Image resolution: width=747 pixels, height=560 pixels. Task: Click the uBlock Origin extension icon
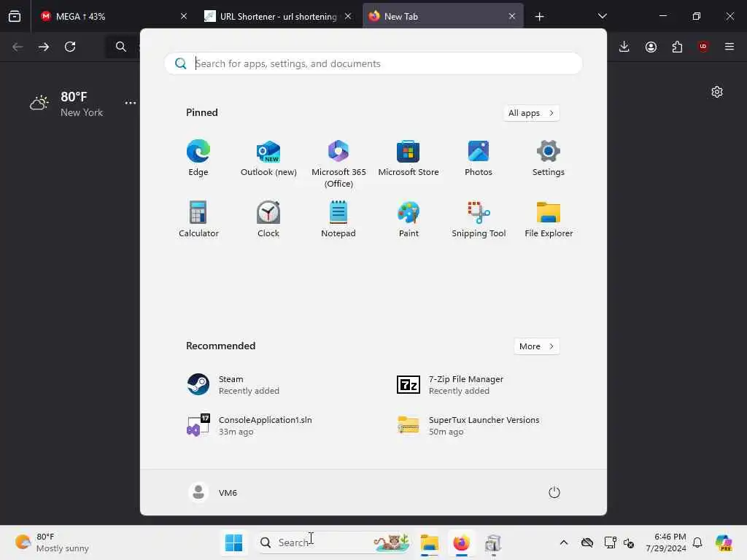(703, 47)
